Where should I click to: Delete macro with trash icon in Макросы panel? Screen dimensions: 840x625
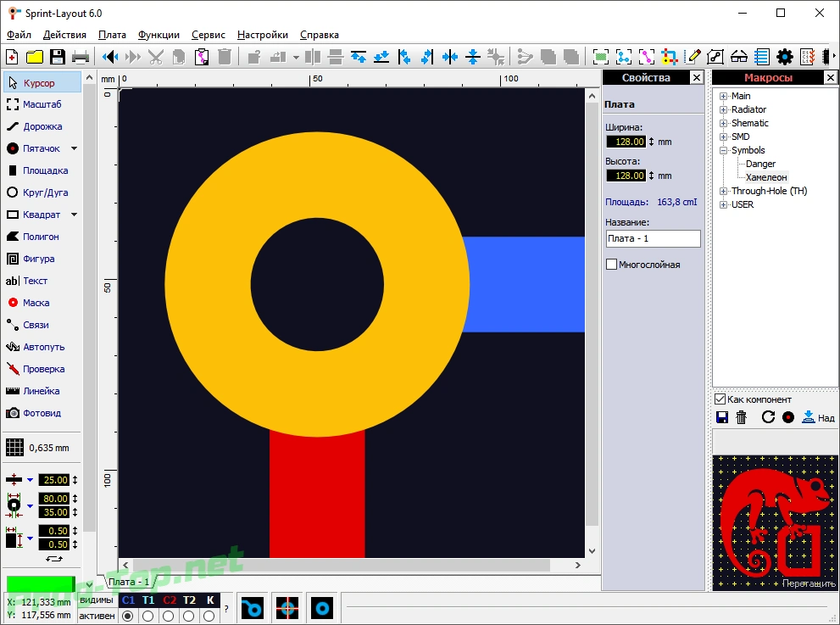click(742, 417)
